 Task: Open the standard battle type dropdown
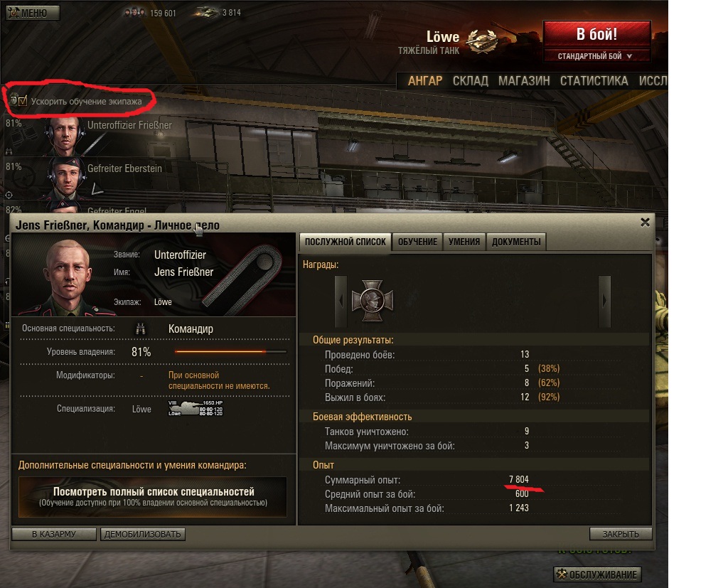[596, 56]
